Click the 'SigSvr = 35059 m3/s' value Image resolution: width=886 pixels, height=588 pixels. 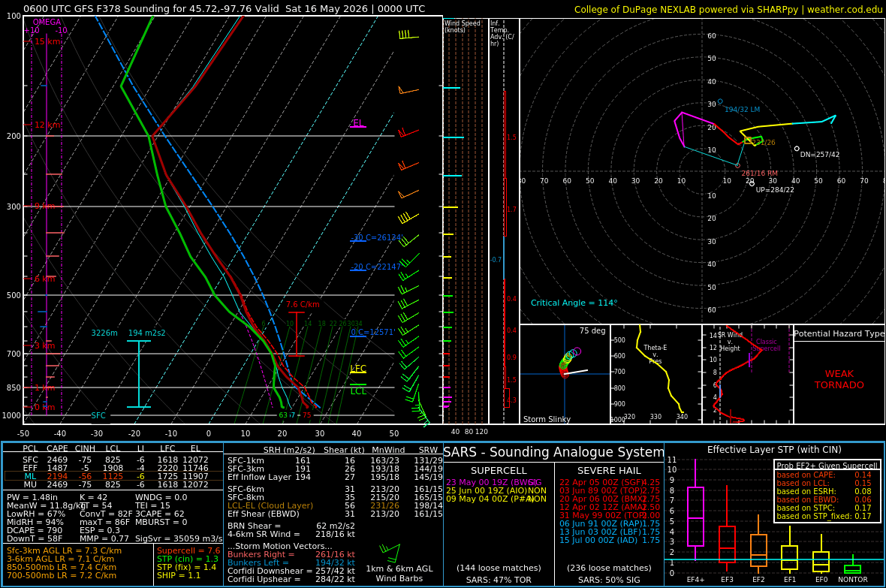pyautogui.click(x=179, y=538)
